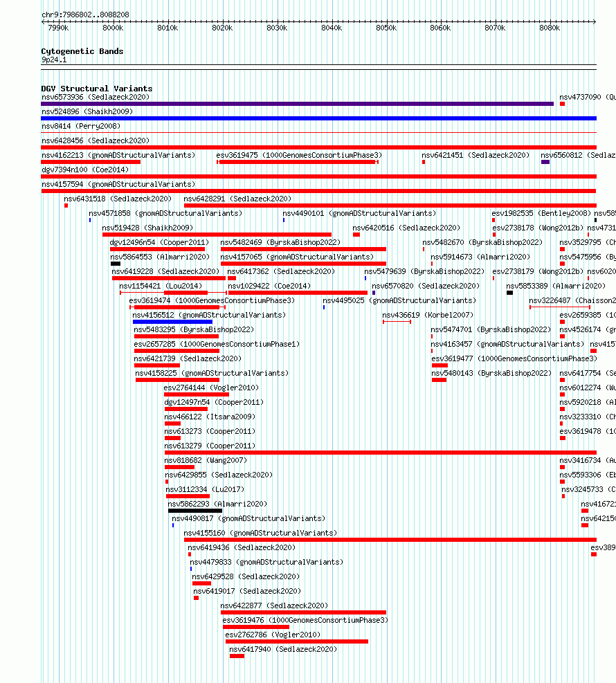Open nsv6420516 (Sedlazeck2020) variant

tap(406, 228)
